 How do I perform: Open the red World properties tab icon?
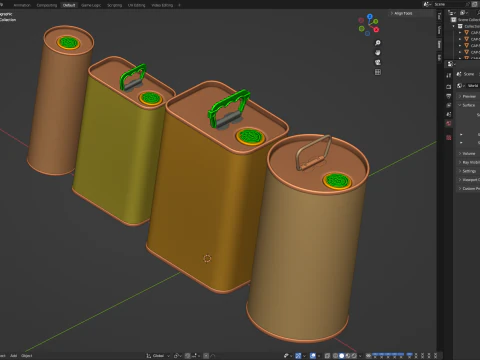(449, 123)
